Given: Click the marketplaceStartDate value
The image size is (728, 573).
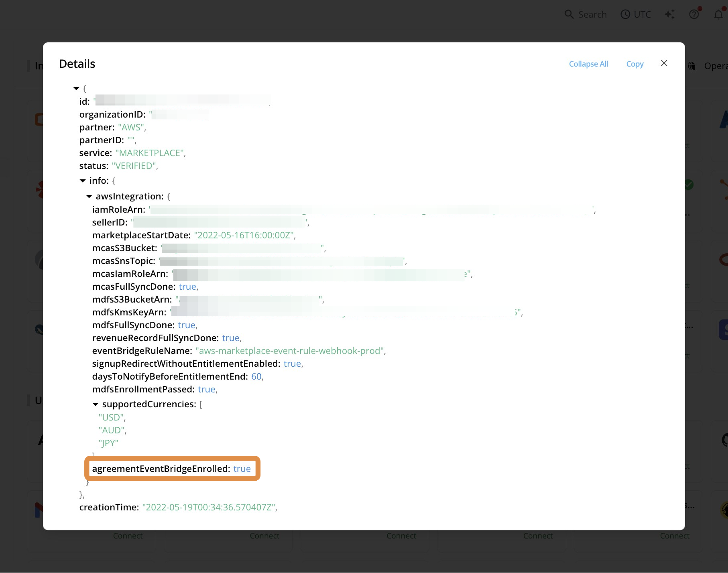Looking at the screenshot, I should click(x=244, y=236).
